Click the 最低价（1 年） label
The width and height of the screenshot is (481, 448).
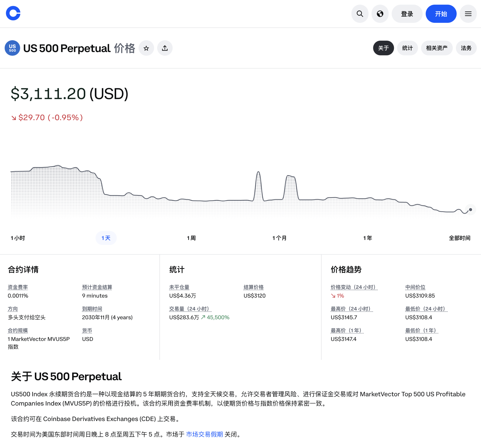[422, 330]
